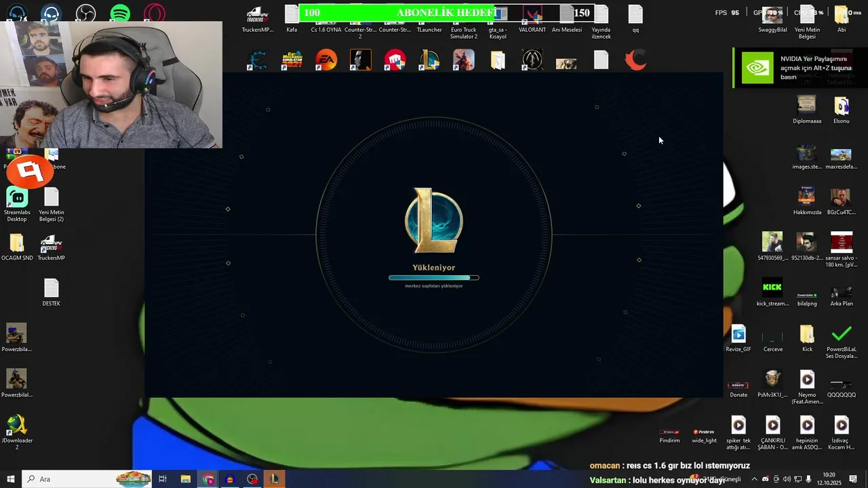Open the BGzCu4TC image file

pos(842,201)
